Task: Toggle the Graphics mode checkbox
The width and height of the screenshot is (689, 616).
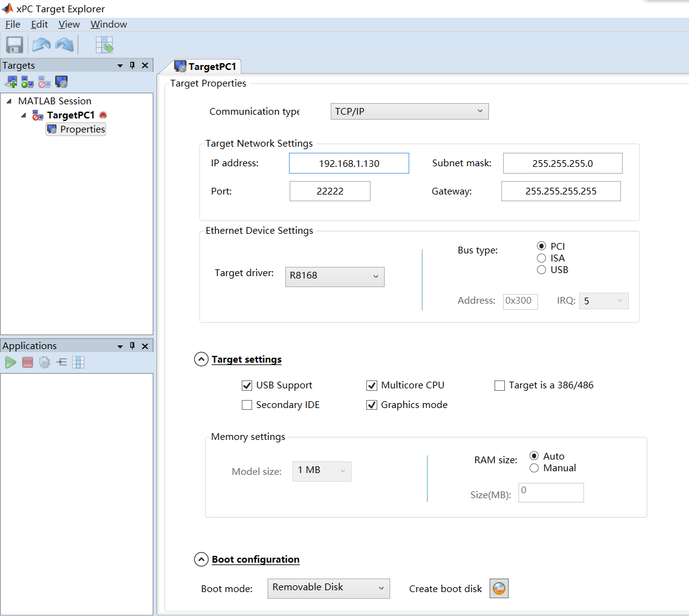Action: [372, 405]
